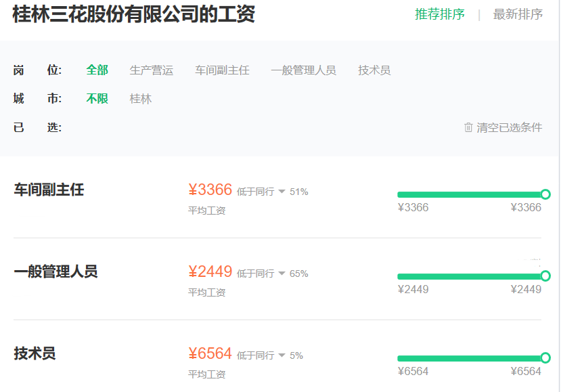Click 低于同行 text in the 技术员 row
Image resolution: width=561 pixels, height=392 pixels.
tap(255, 356)
